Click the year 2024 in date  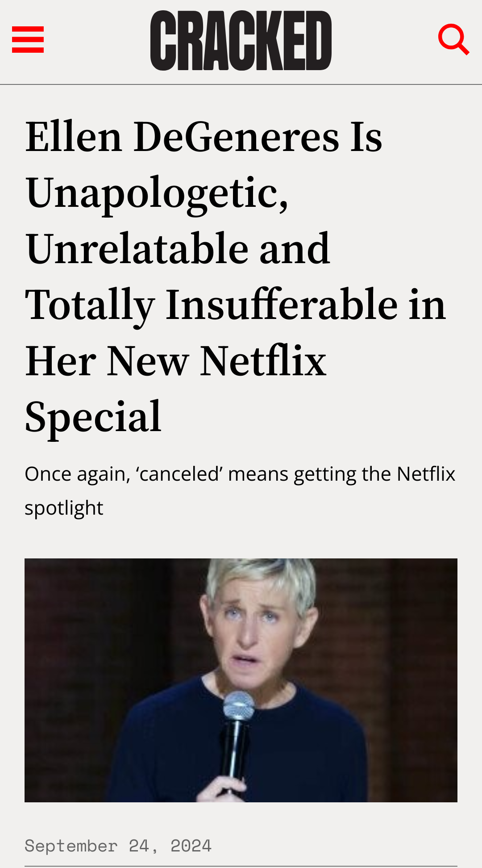(x=191, y=846)
